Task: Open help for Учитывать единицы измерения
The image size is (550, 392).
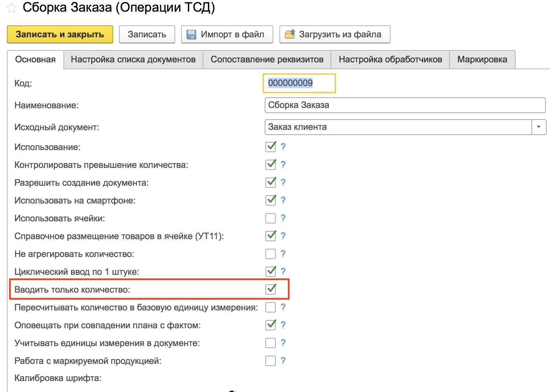Action: (283, 343)
